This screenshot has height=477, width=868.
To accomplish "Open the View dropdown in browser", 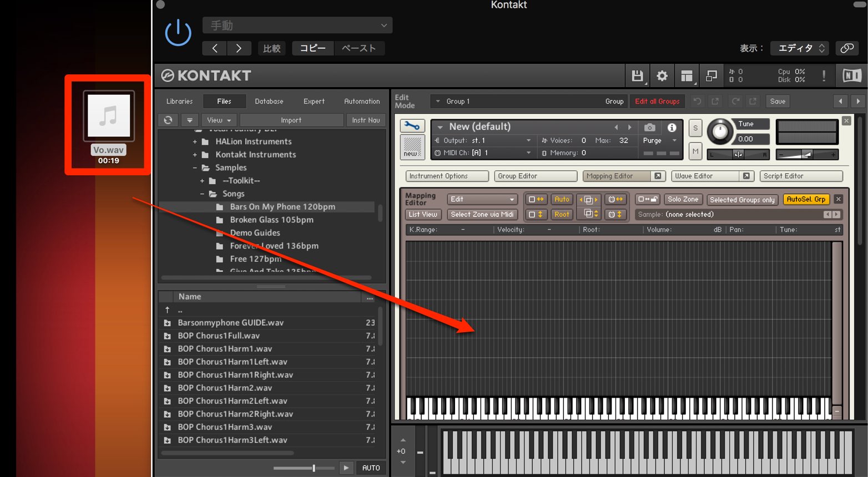I will coord(219,120).
